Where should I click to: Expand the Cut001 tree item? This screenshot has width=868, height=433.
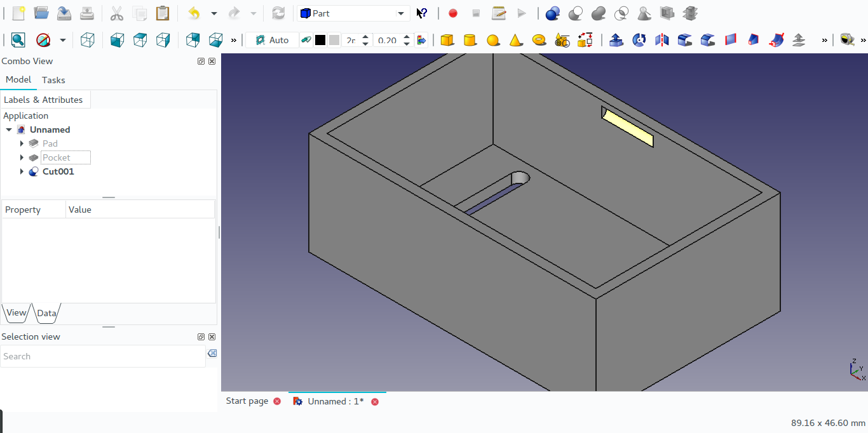[x=22, y=171]
